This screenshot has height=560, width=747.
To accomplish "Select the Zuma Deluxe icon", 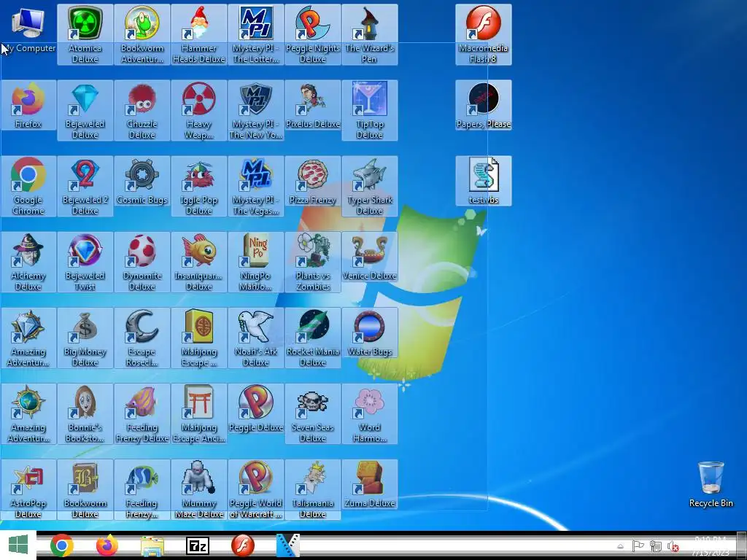I will tap(370, 484).
